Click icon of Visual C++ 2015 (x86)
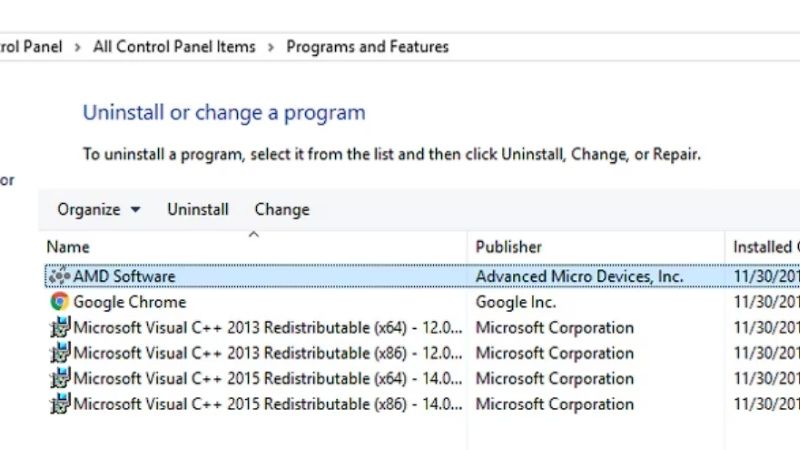Screen dimensions: 800x450 pyautogui.click(x=60, y=404)
